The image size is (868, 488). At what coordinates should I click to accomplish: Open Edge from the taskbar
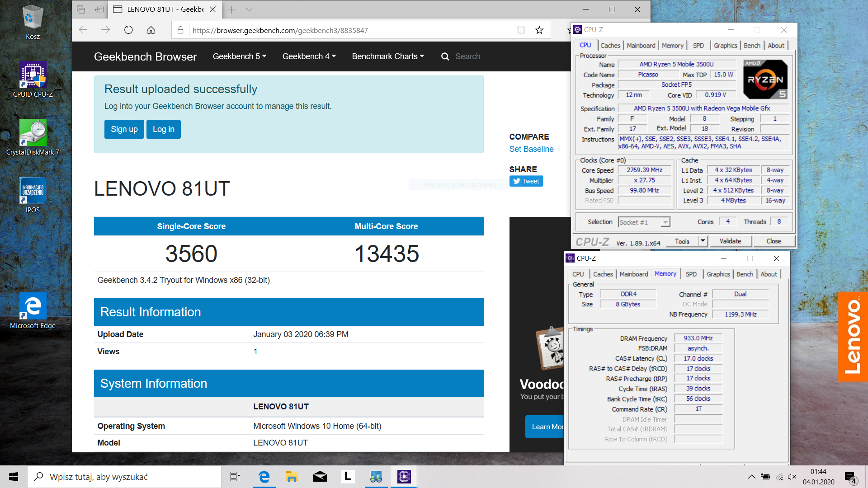point(264,477)
